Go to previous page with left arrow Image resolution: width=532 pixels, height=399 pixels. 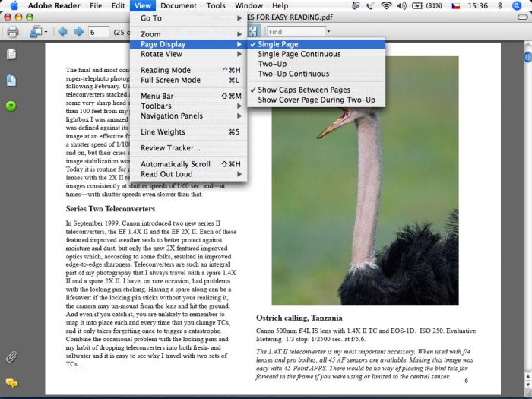62,32
